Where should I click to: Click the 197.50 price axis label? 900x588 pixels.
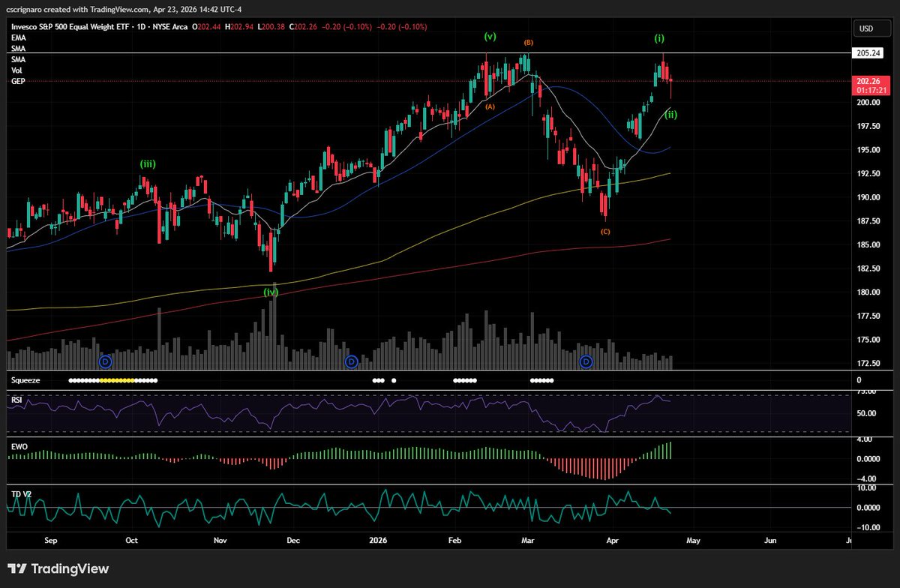point(870,127)
